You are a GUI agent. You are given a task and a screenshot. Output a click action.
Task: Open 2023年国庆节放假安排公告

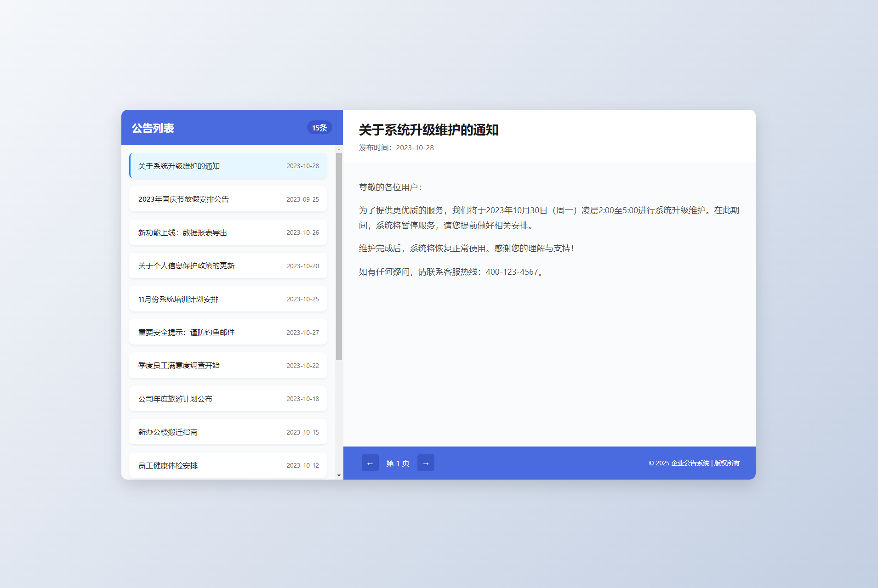pyautogui.click(x=227, y=199)
